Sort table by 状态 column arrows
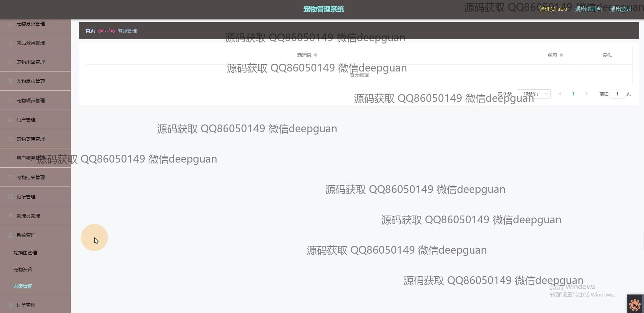This screenshot has width=644, height=313. point(561,55)
